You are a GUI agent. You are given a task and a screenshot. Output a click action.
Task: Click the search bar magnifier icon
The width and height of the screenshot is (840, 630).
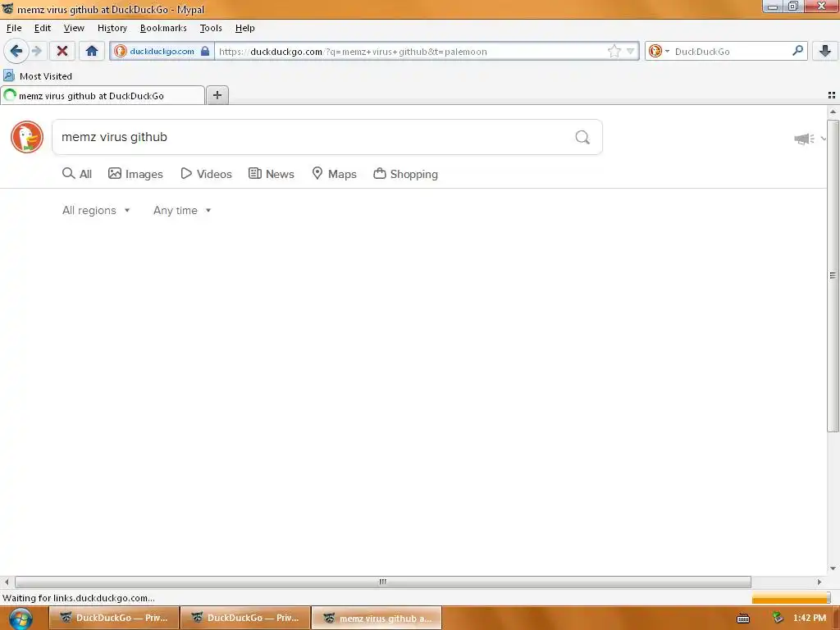click(797, 51)
